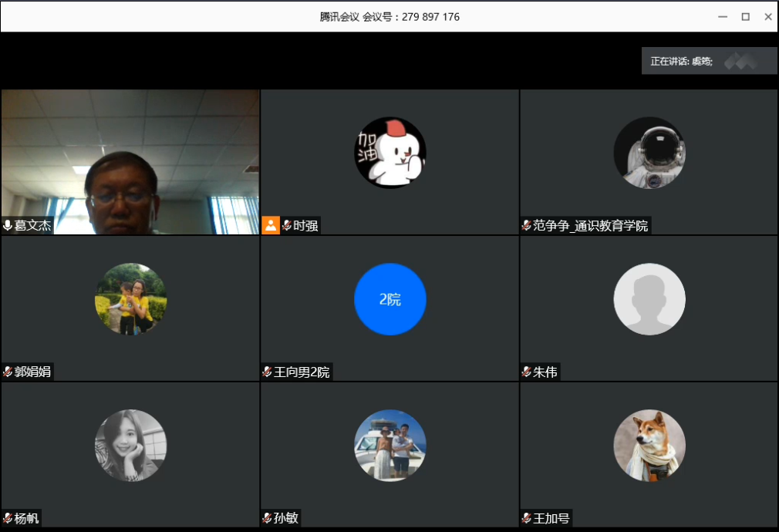The image size is (779, 532).
Task: Click the muted mic icon beside 朱伟
Action: (526, 372)
